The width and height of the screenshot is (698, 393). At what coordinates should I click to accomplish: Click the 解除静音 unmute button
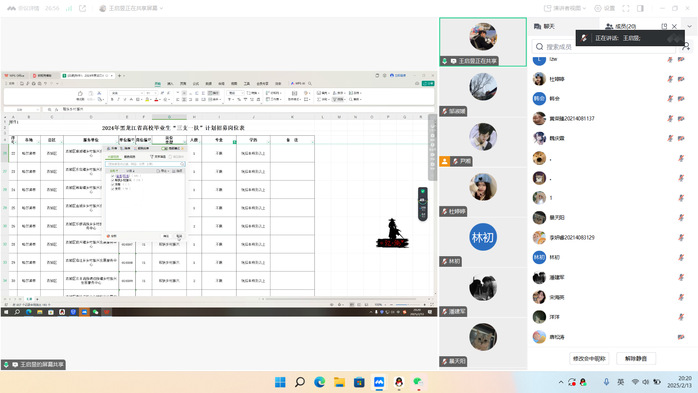pyautogui.click(x=636, y=358)
